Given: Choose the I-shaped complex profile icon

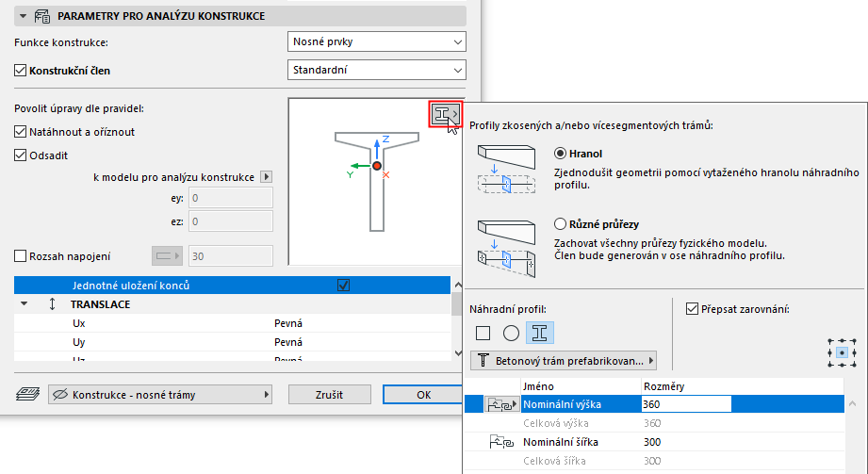Looking at the screenshot, I should 540,333.
